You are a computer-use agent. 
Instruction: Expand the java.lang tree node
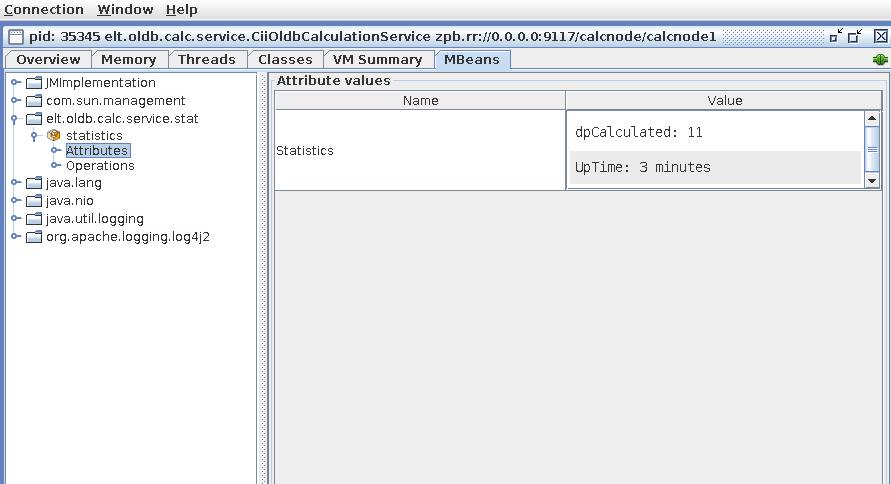[x=16, y=183]
